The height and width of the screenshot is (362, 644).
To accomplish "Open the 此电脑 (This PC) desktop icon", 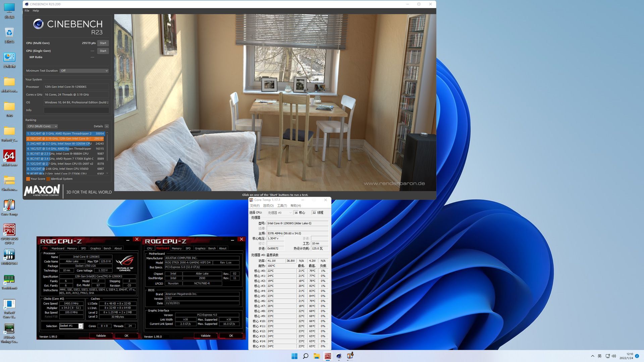I will [x=9, y=10].
